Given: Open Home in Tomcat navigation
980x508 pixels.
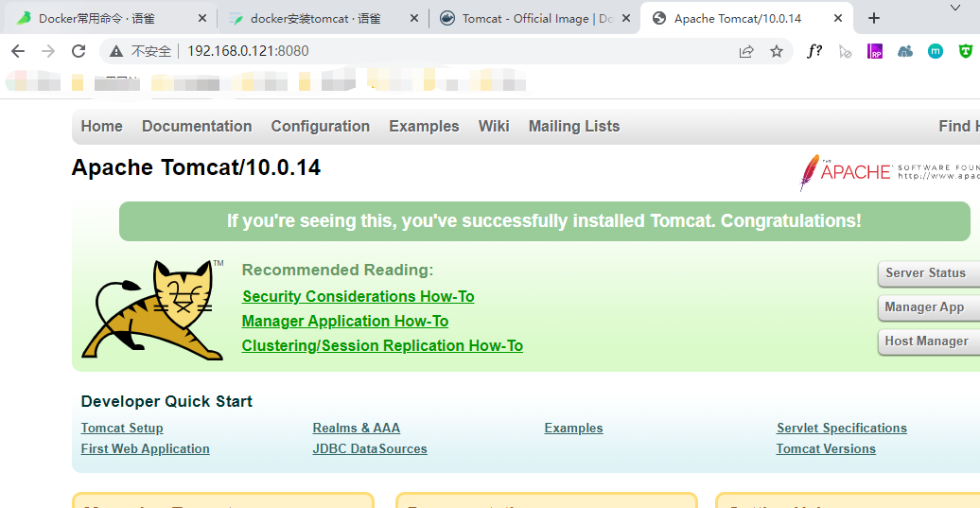Looking at the screenshot, I should pos(102,126).
